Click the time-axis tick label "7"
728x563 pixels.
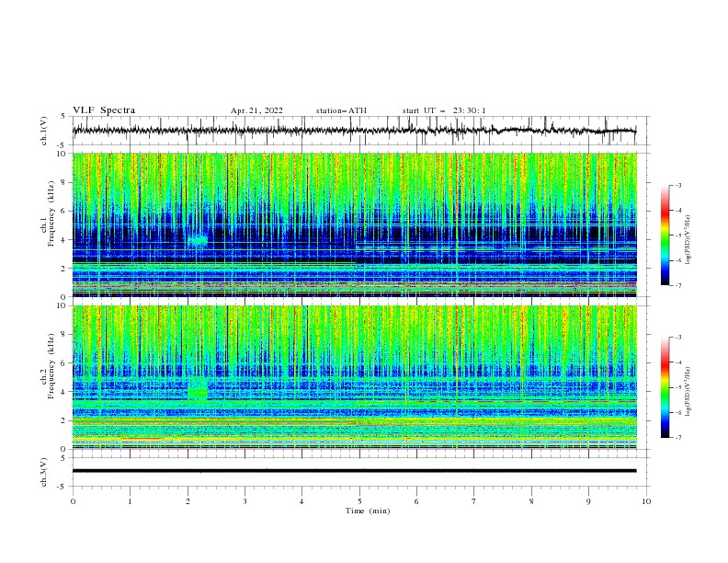(474, 501)
